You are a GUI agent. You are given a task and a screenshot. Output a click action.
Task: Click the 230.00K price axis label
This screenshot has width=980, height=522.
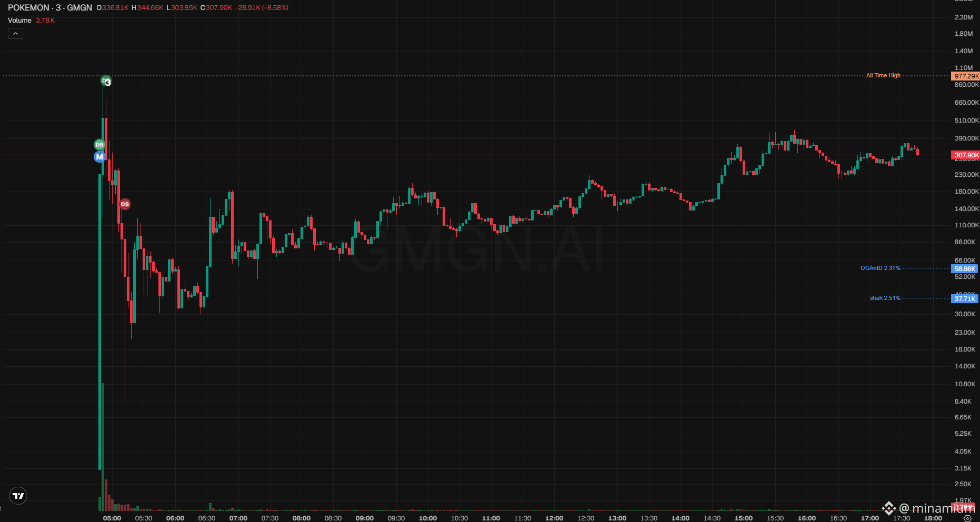pyautogui.click(x=967, y=175)
